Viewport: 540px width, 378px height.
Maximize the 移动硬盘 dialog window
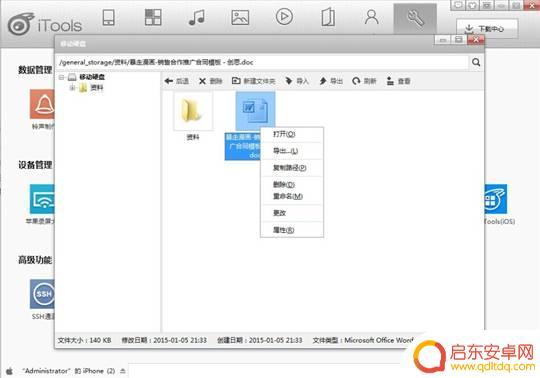459,40
